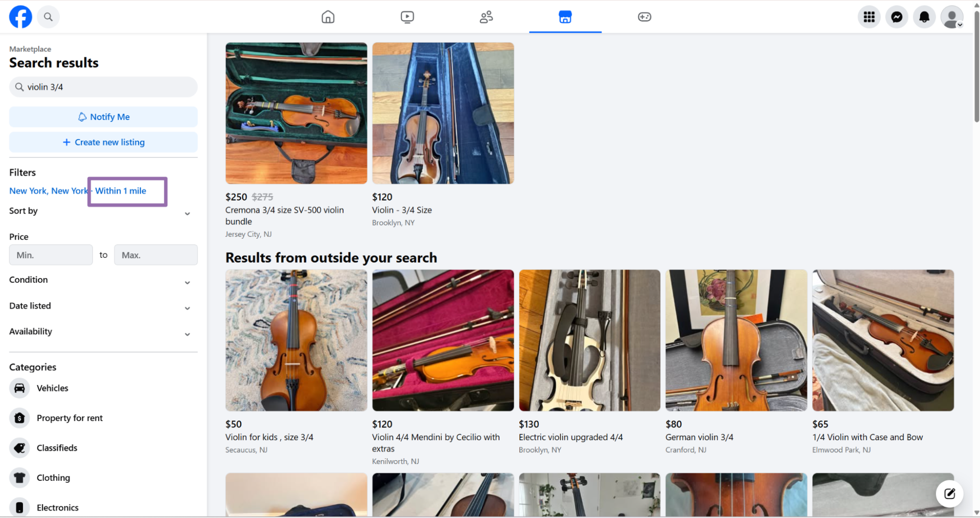Click the new message compose pencil icon
The width and height of the screenshot is (980, 518).
(950, 493)
